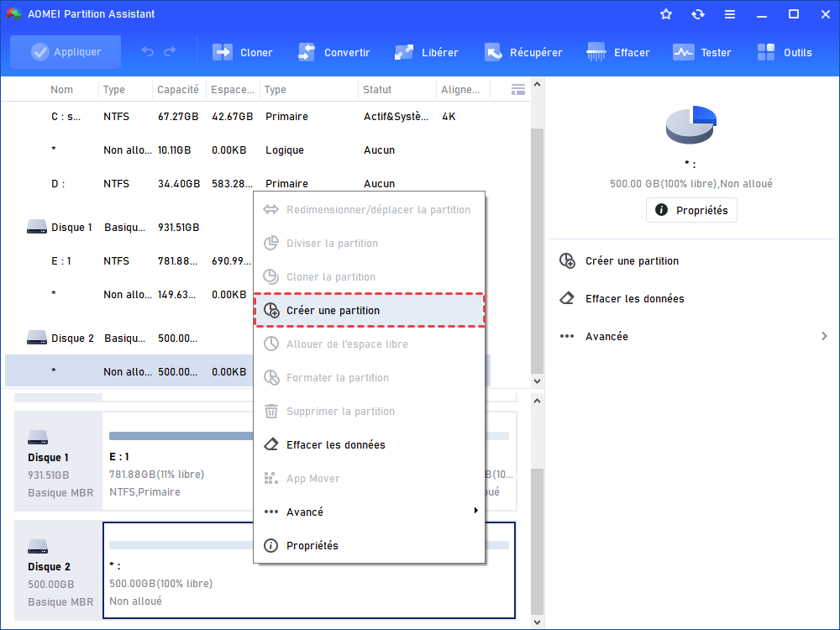The image size is (840, 630).
Task: Click the column layout icon in table header
Action: [x=518, y=90]
